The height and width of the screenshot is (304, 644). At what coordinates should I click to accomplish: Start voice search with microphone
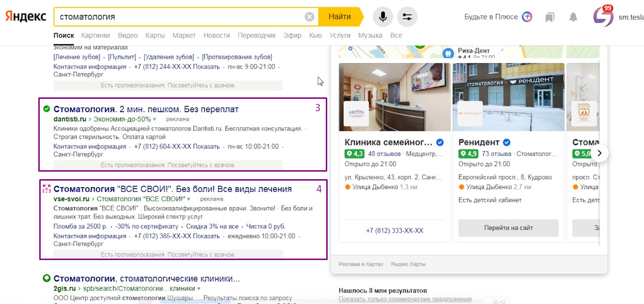pyautogui.click(x=383, y=17)
